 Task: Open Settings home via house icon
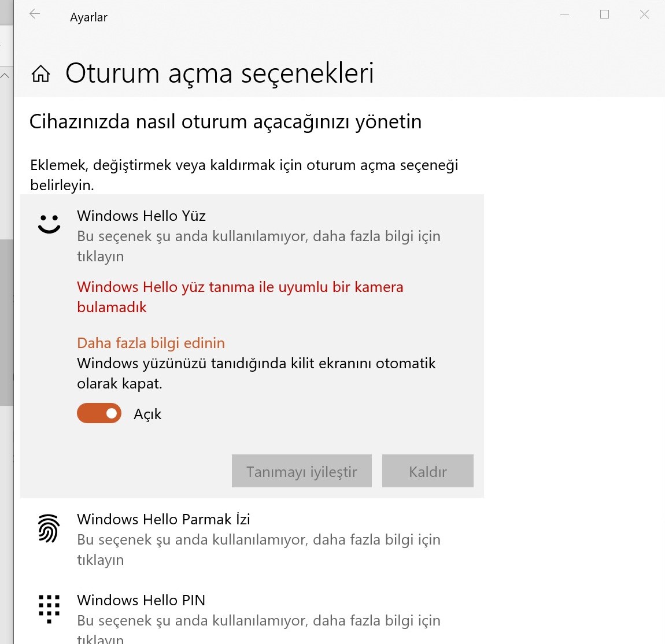(40, 74)
